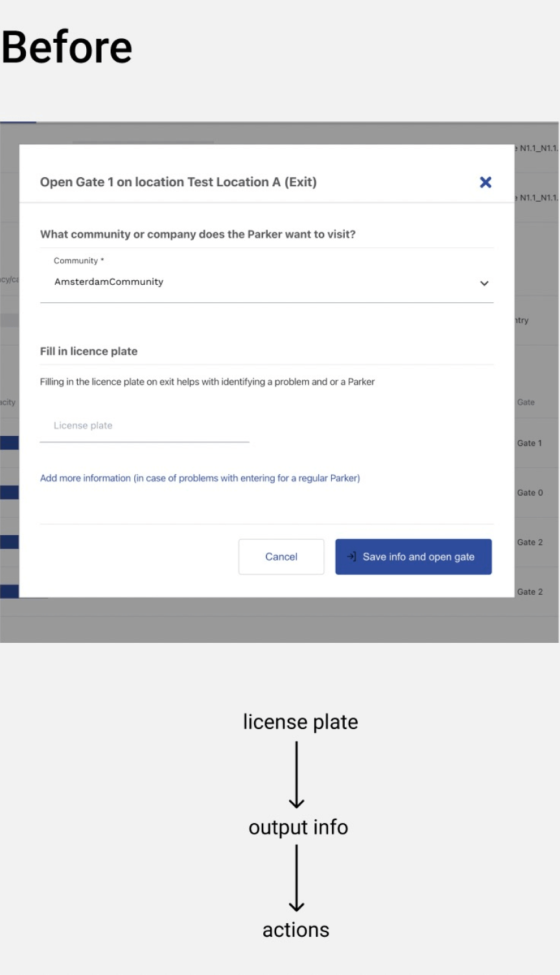Click the arrow below license plate label
The width and height of the screenshot is (560, 975).
297,775
